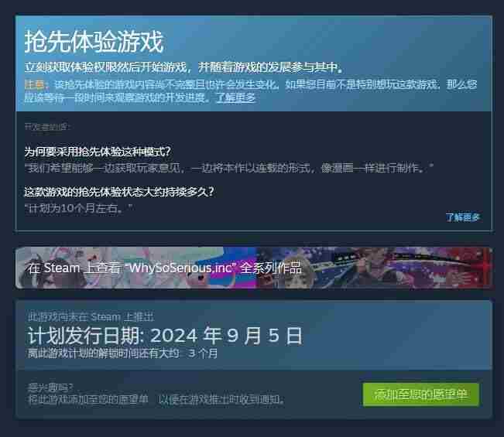Screen dimensions: 504x437
Task: Click the 此游戏尚未在 Steam 上推出 notice
Action: [x=91, y=317]
